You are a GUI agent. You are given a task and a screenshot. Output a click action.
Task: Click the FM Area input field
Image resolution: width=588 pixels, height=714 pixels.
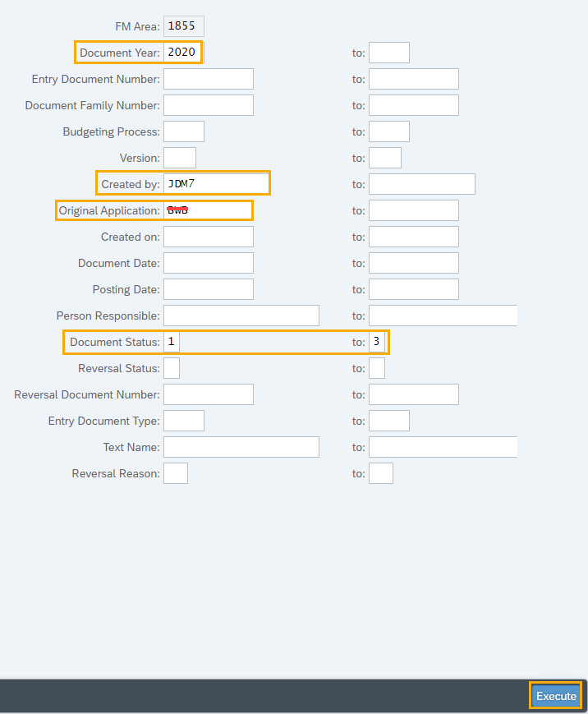(182, 25)
